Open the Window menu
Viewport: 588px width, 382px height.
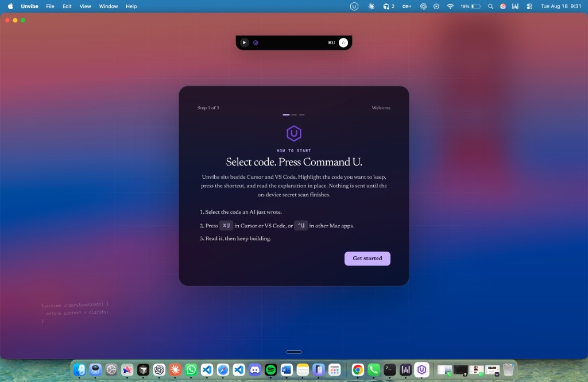(x=109, y=6)
